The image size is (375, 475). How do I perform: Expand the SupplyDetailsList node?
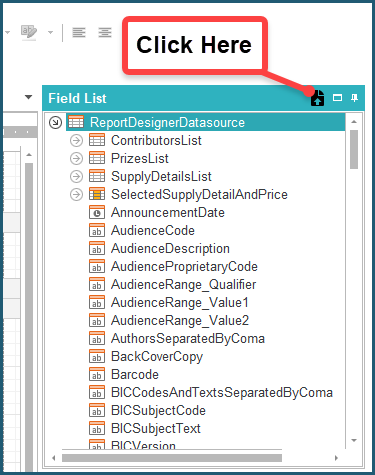click(x=76, y=176)
